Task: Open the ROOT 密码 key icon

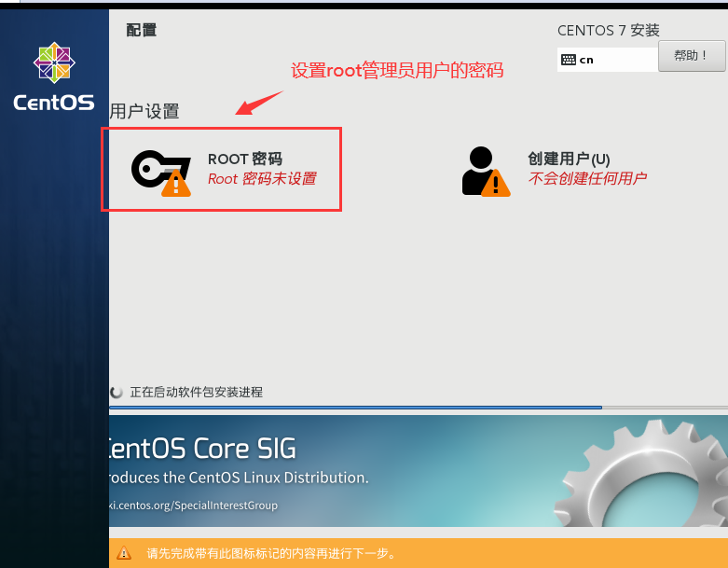Action: point(161,173)
